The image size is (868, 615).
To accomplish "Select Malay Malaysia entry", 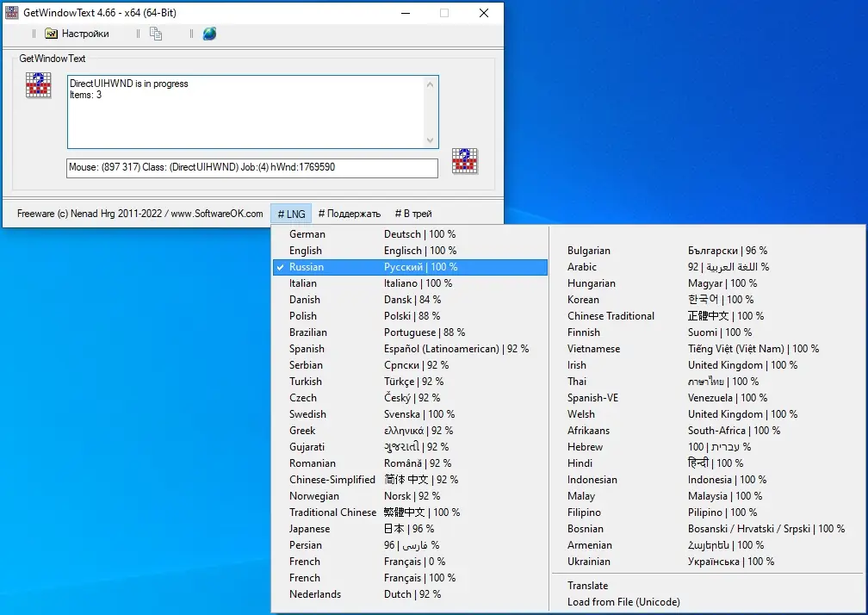I will pyautogui.click(x=707, y=496).
